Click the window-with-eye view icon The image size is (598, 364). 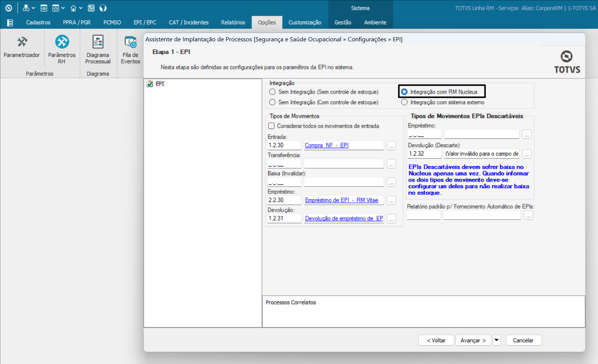click(x=44, y=8)
